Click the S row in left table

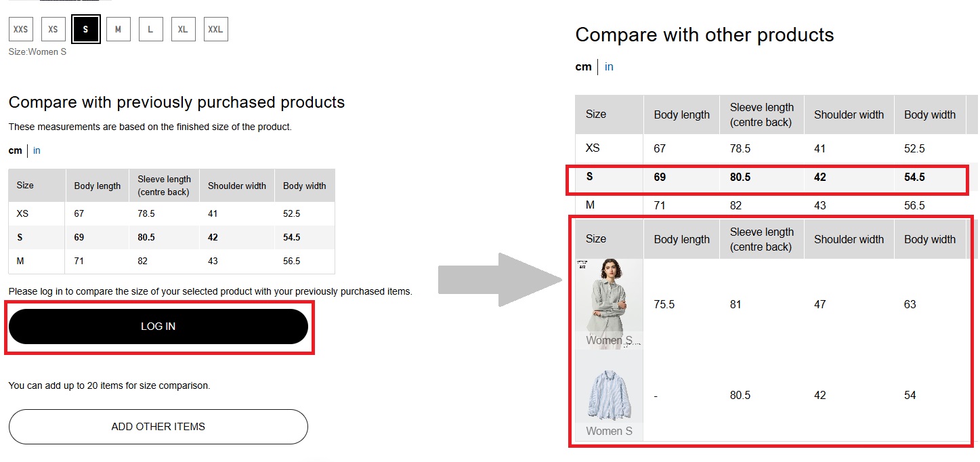[171, 237]
